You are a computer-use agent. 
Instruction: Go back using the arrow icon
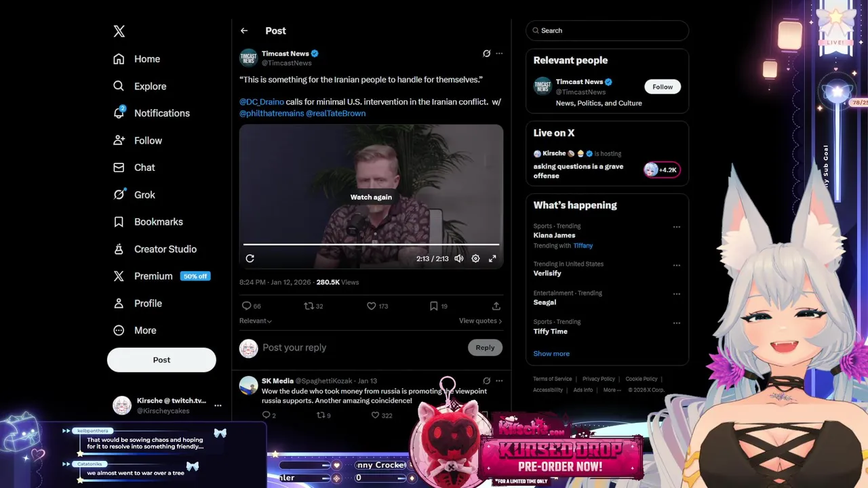click(244, 30)
